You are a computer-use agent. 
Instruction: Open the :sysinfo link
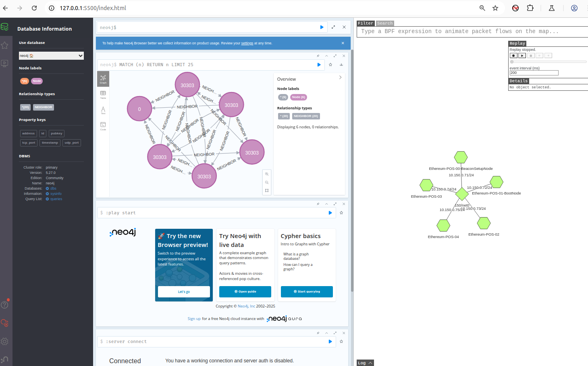[55, 194]
